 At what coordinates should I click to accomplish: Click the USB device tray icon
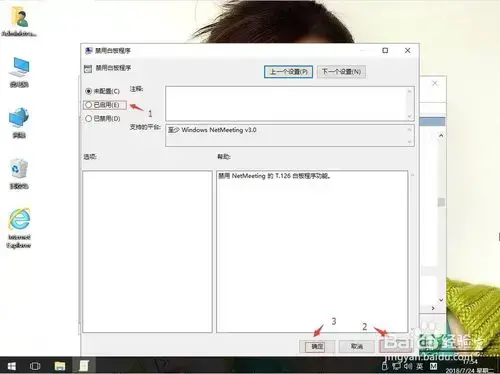[x=385, y=366]
